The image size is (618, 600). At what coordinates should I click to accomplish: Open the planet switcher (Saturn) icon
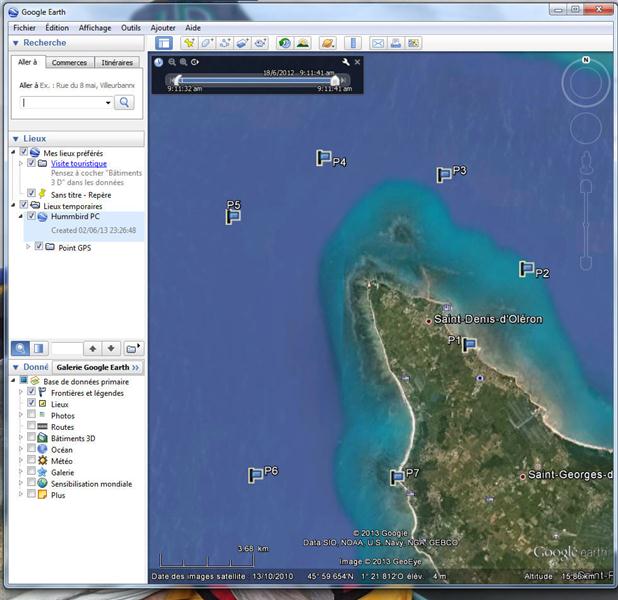328,43
